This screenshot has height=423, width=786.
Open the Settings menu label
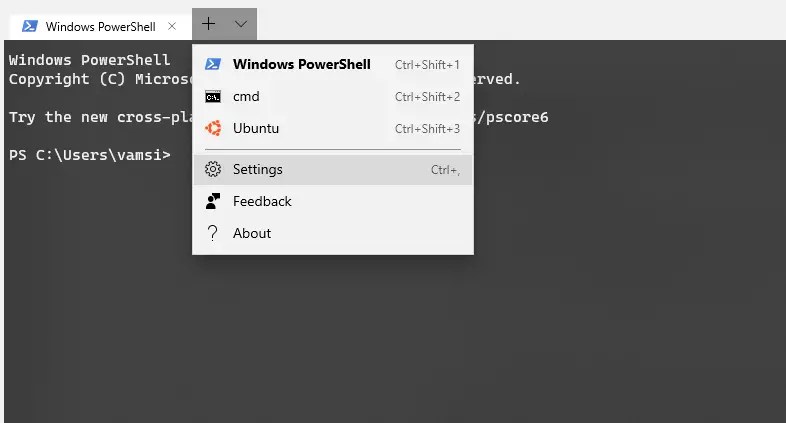coord(258,169)
